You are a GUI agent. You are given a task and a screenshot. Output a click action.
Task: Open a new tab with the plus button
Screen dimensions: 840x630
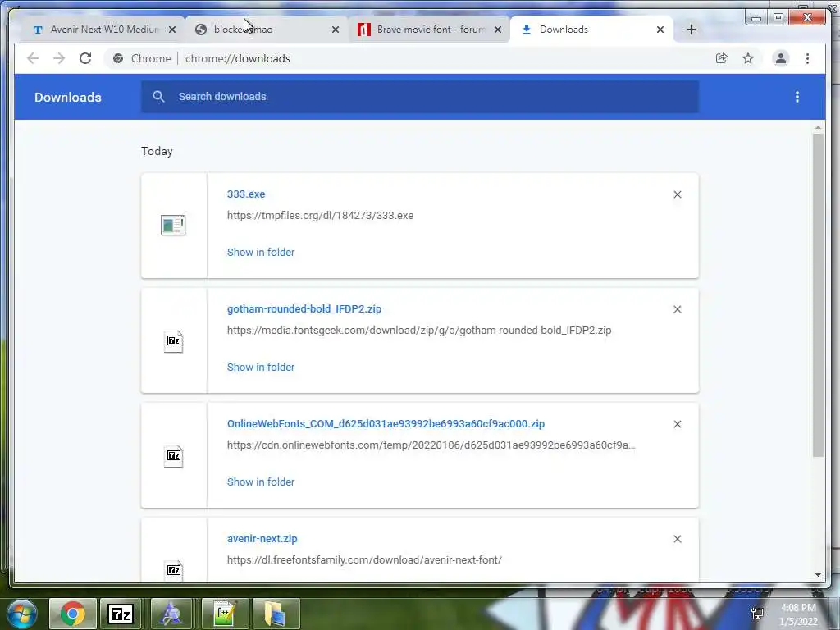pos(691,30)
